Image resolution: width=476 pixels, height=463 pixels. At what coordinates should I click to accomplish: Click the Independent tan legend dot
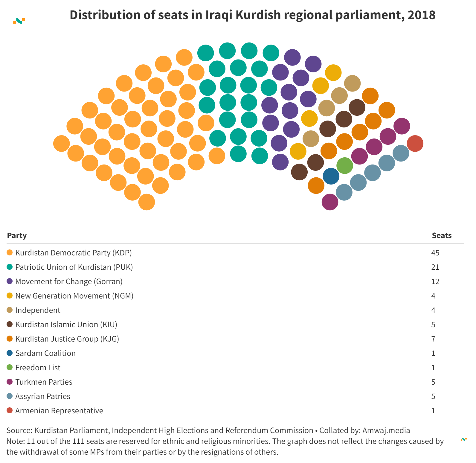click(x=10, y=310)
